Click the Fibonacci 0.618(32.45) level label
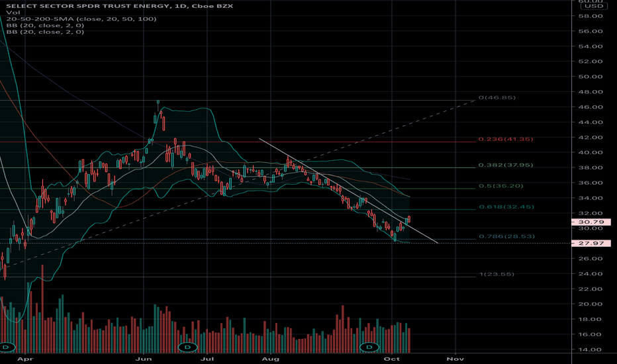The image size is (617, 364). coord(506,206)
